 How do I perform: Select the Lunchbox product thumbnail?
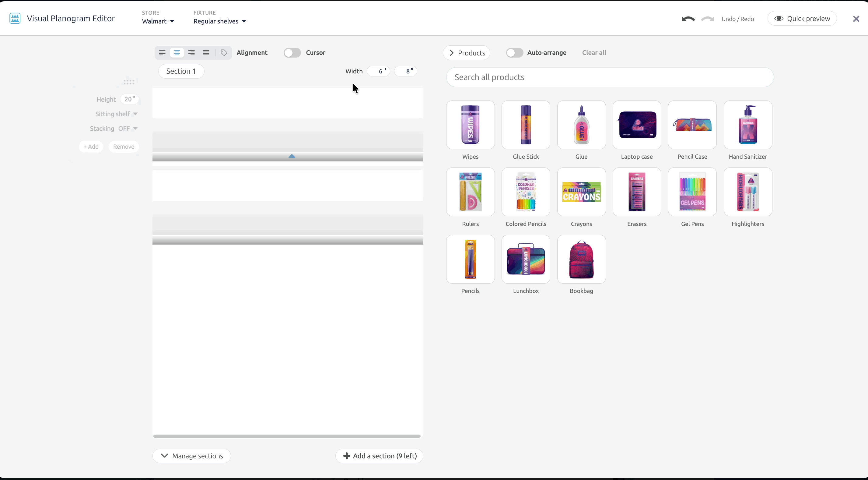(526, 259)
